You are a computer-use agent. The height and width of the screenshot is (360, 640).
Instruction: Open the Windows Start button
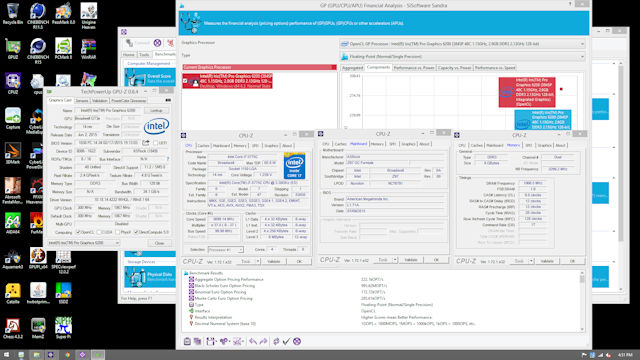[6, 355]
